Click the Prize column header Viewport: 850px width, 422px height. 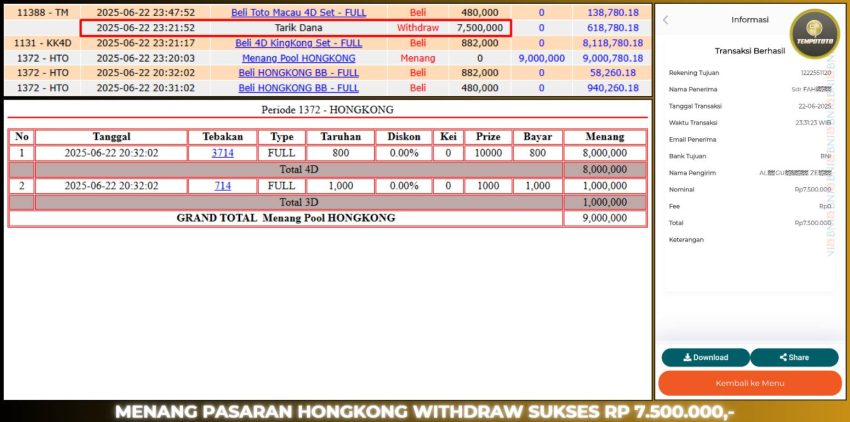click(x=488, y=137)
